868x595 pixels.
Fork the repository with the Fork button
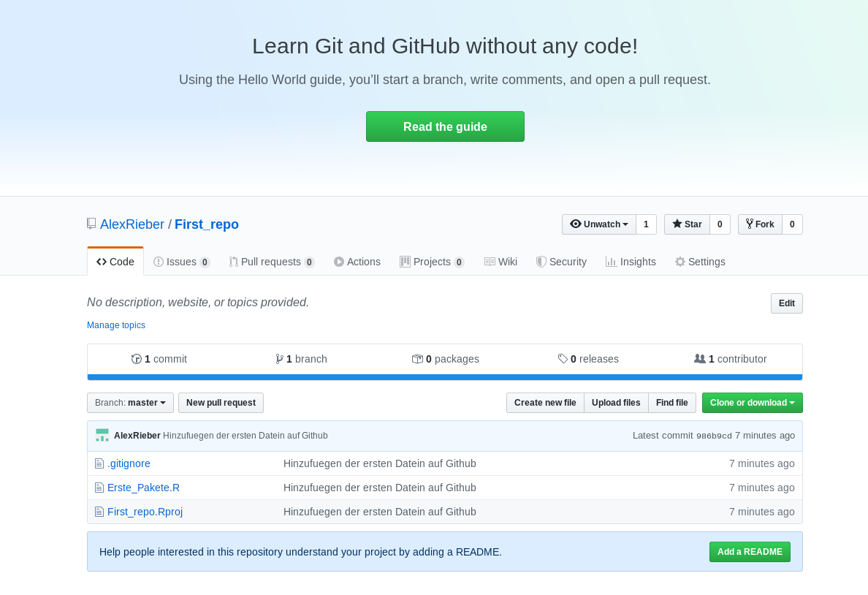click(x=760, y=224)
